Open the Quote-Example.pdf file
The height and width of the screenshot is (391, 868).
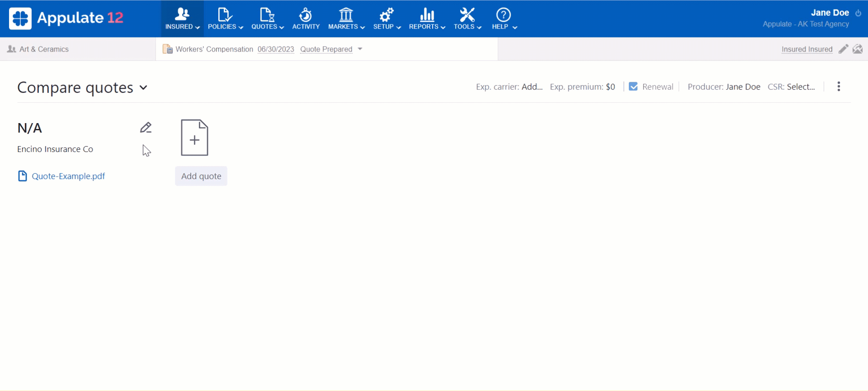pyautogui.click(x=68, y=176)
